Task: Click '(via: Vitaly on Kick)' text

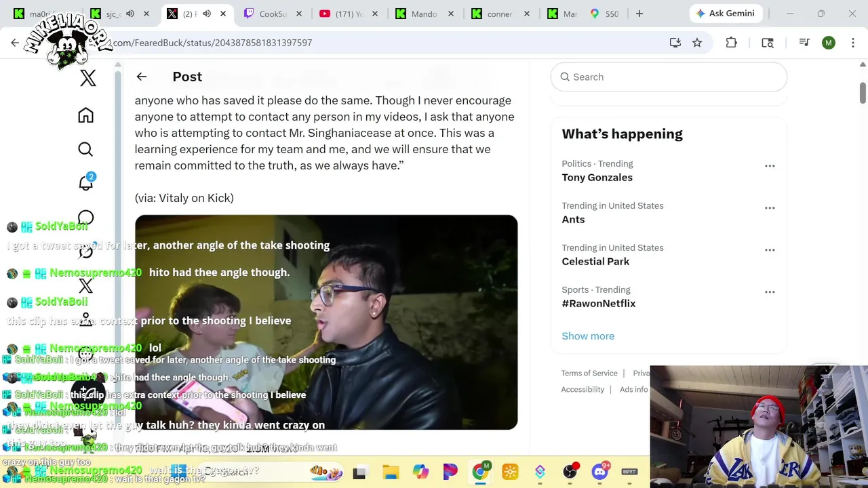Action: [x=184, y=198]
